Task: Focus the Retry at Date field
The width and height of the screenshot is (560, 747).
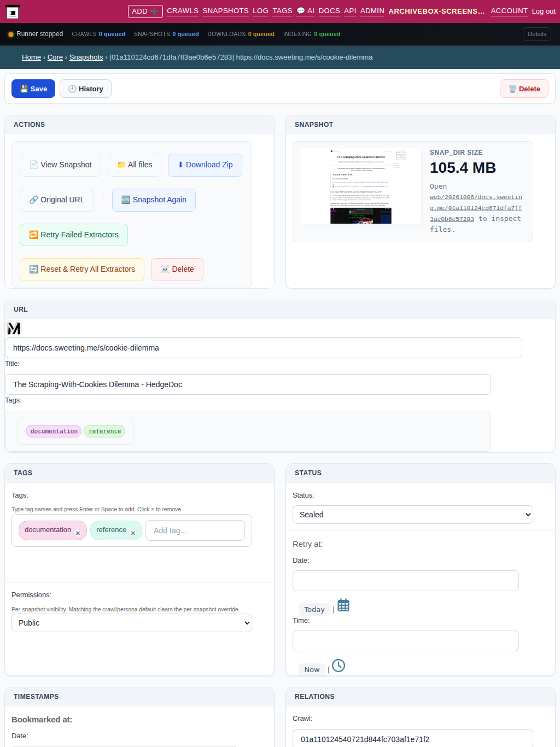Action: (406, 581)
